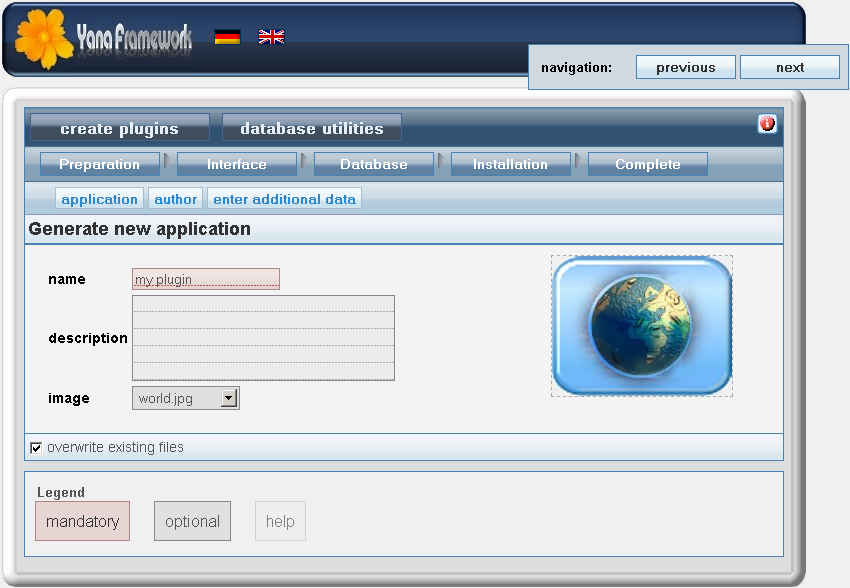Focus the description text area
The height and width of the screenshot is (588, 850).
point(263,338)
